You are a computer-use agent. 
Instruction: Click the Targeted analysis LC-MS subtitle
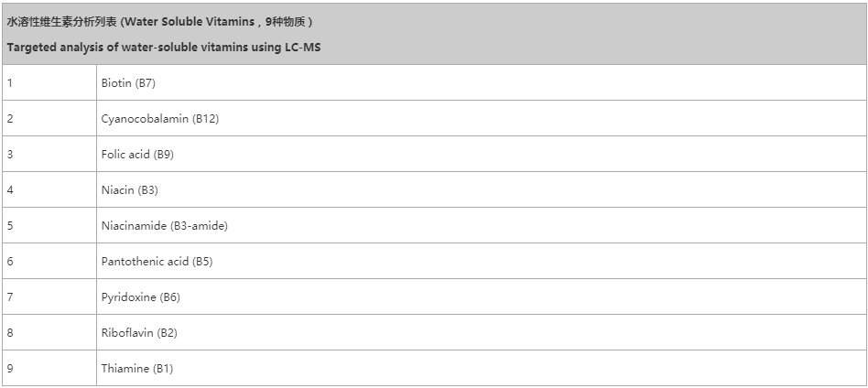163,47
